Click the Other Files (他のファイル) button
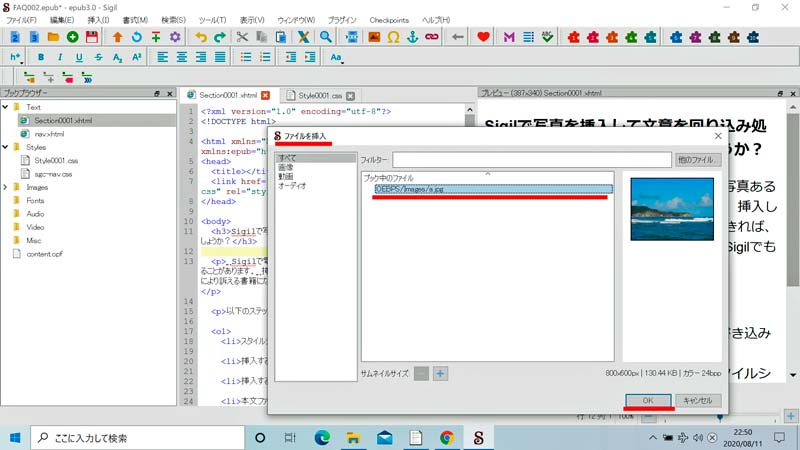The image size is (800, 450). coord(698,159)
